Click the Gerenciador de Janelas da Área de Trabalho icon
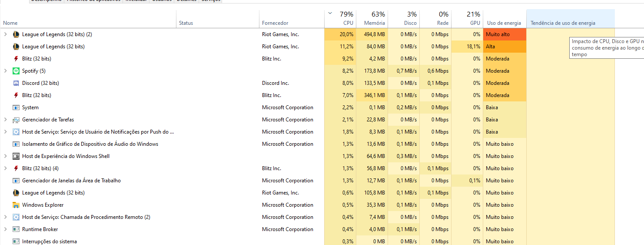 point(16,181)
